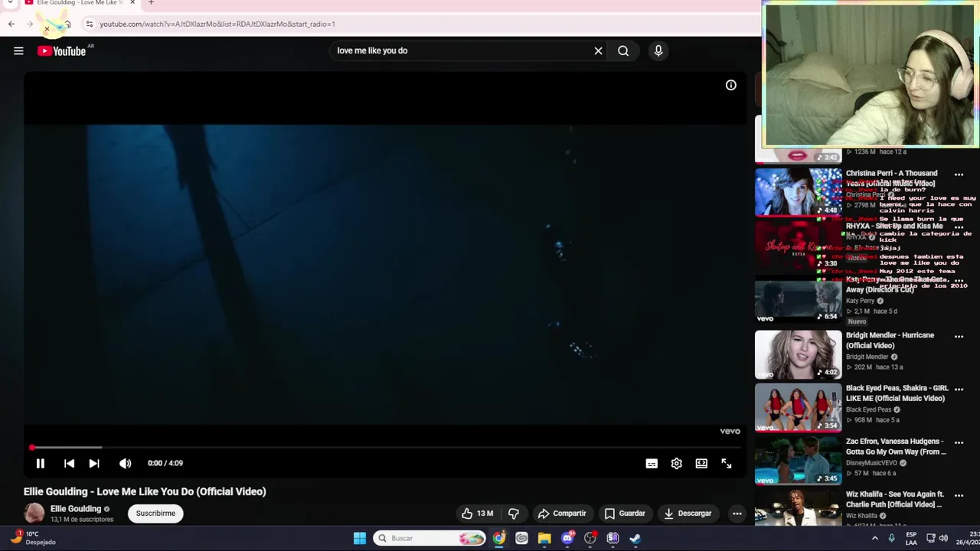980x551 pixels.
Task: Open site information icon in address bar
Action: pyautogui.click(x=90, y=24)
